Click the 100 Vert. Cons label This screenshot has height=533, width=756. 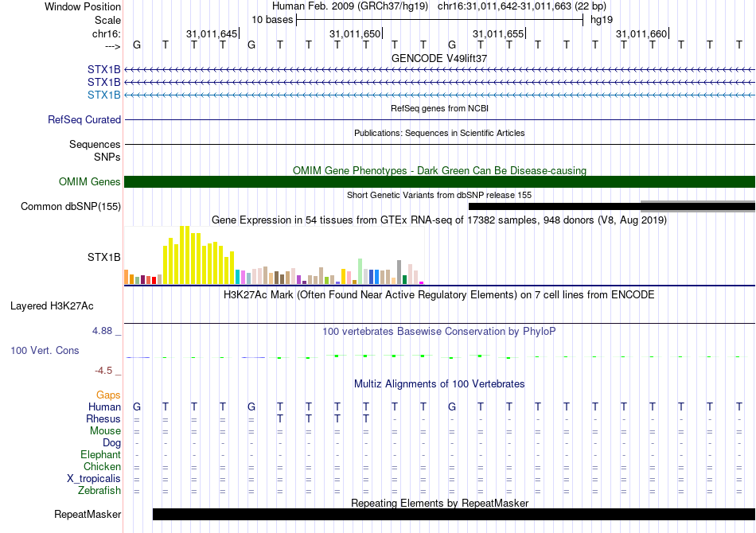(x=45, y=350)
